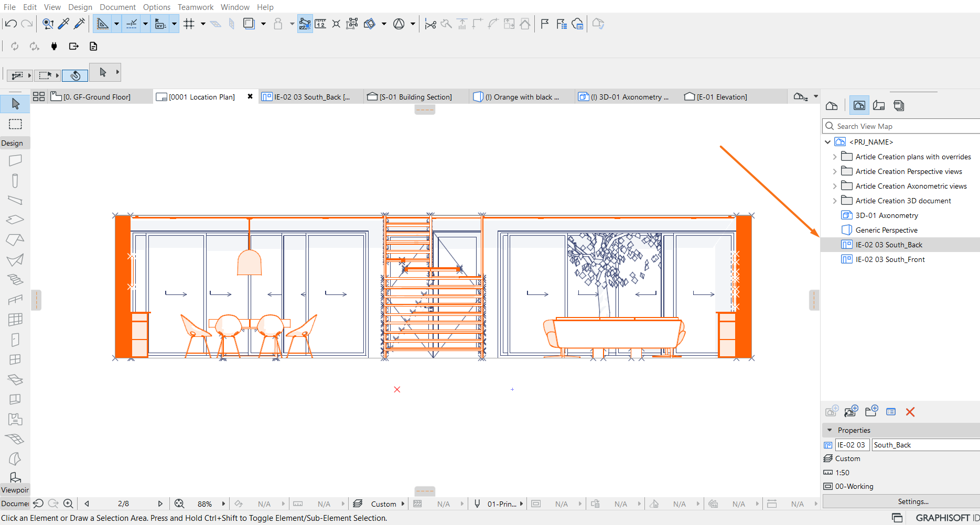Collapse the <PRJ_NAME> tree root
This screenshot has height=525, width=980.
827,142
